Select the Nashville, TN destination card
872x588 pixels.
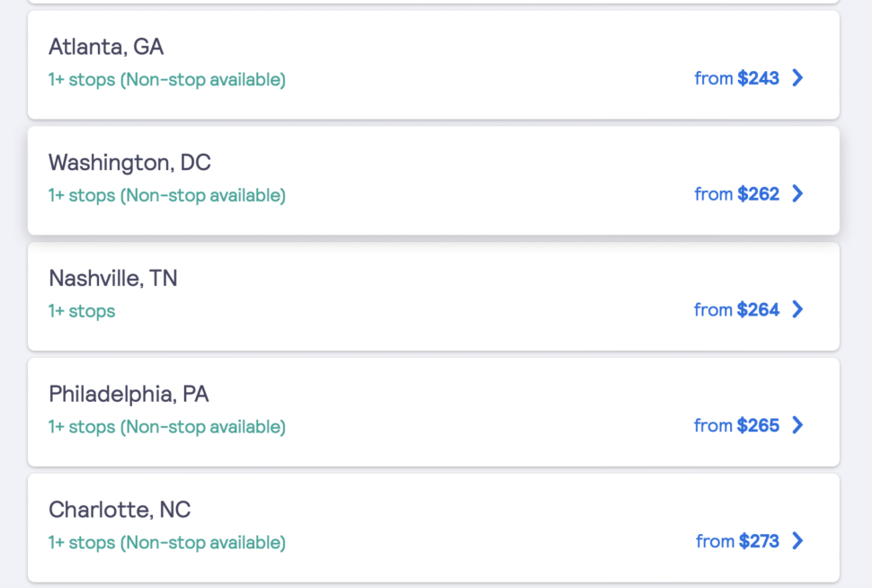(434, 297)
